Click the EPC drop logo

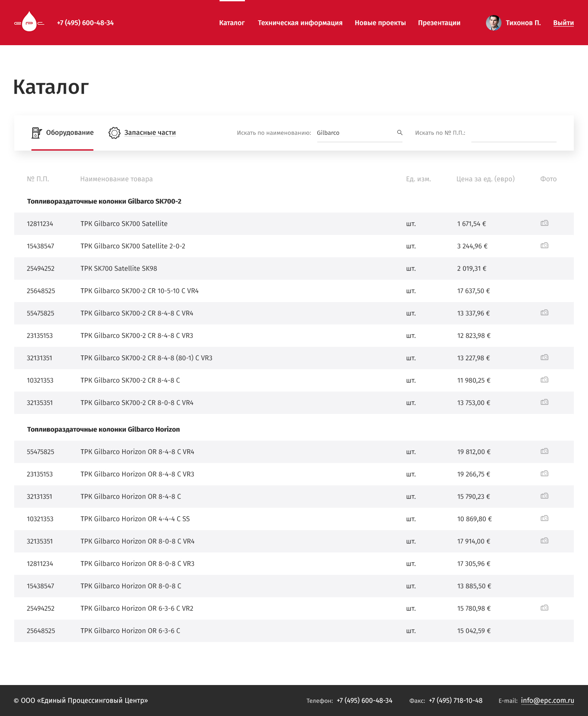click(x=29, y=22)
